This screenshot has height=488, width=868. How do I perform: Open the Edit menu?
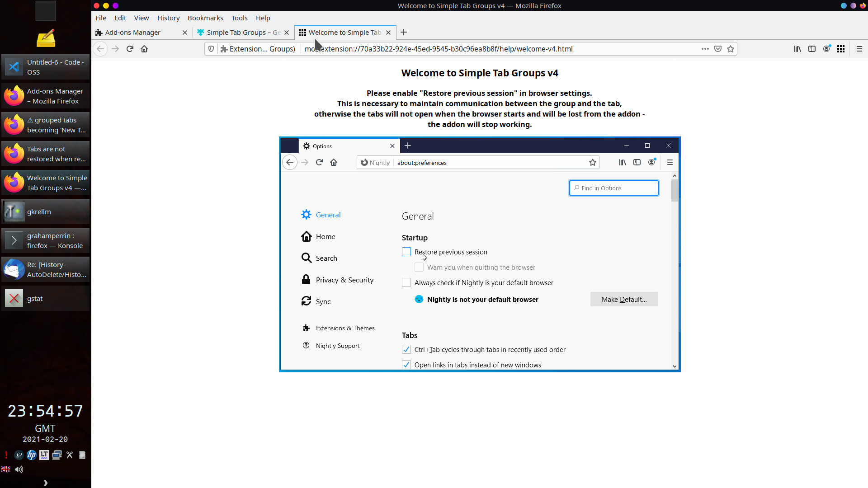click(x=120, y=18)
